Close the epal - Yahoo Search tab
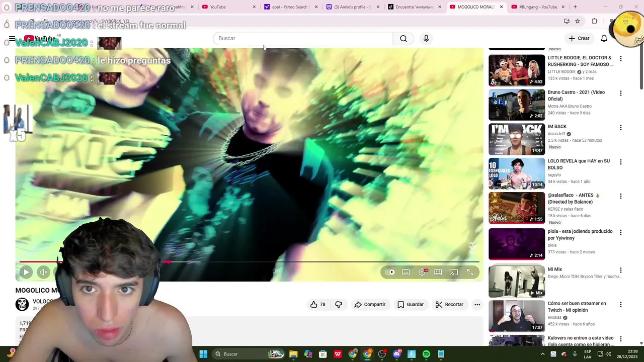Viewport: 644px width, 362px height. click(316, 7)
